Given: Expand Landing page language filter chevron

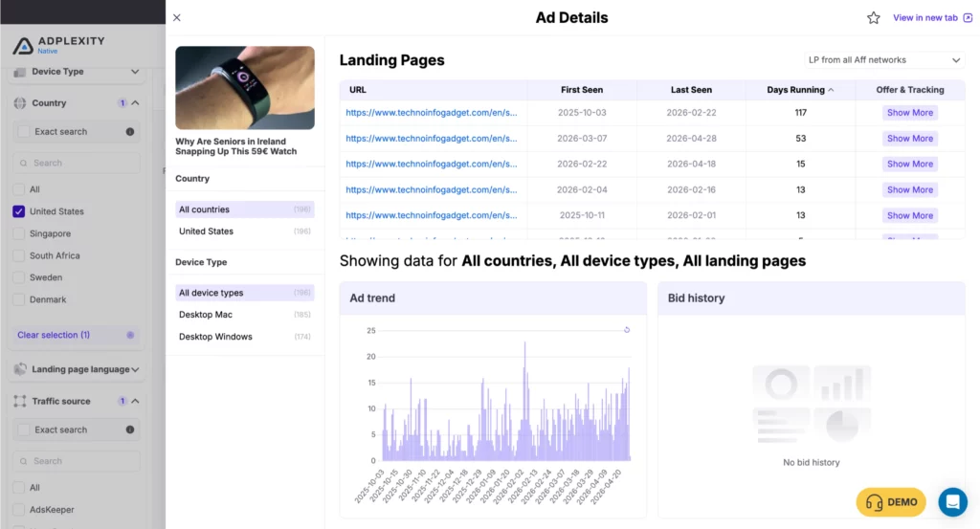Looking at the screenshot, I should (135, 370).
